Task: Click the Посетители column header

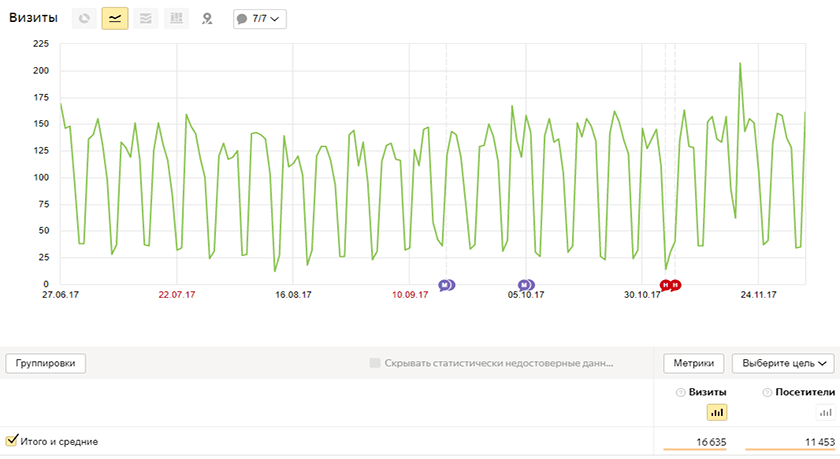Action: point(804,393)
